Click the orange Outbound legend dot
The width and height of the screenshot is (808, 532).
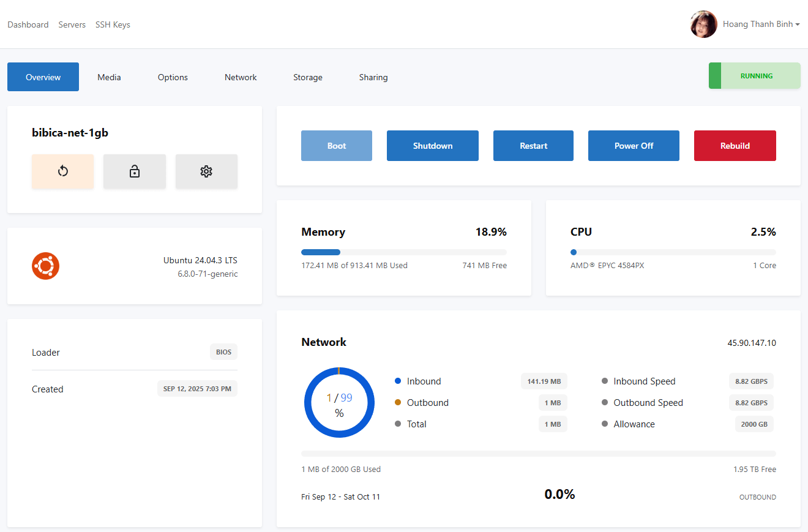click(x=398, y=402)
